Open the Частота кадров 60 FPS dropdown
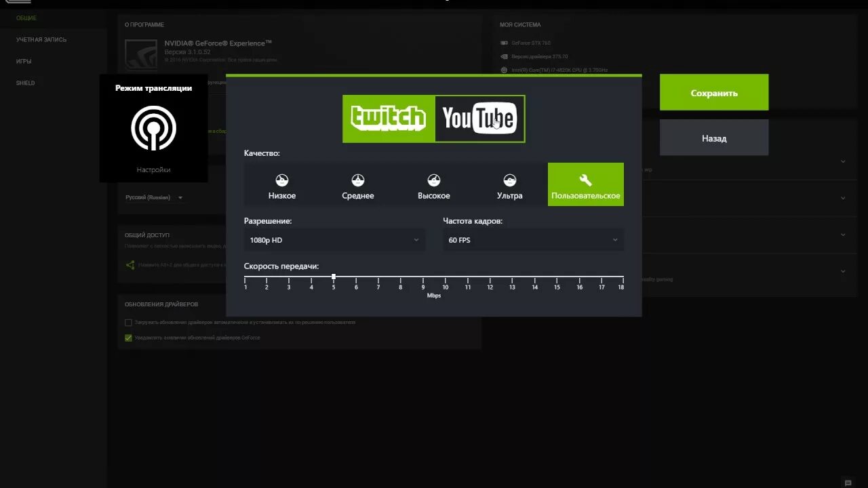The width and height of the screenshot is (868, 488). coord(534,240)
